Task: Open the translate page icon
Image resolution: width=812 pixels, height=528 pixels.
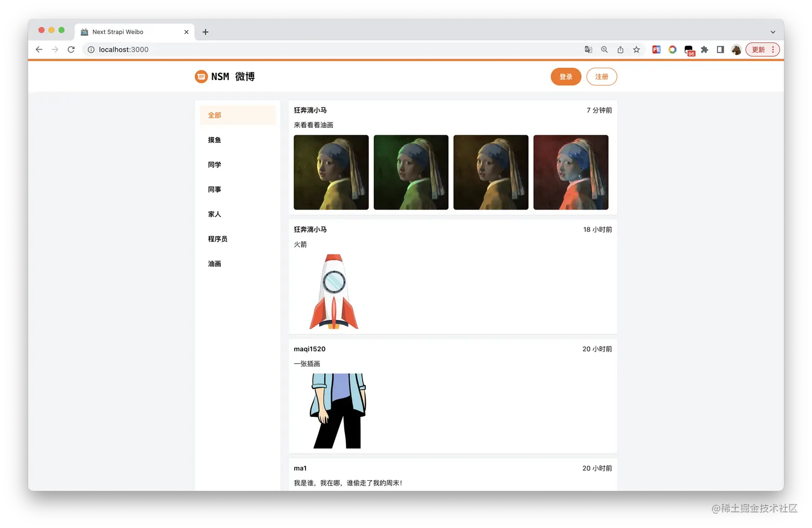Action: click(588, 49)
